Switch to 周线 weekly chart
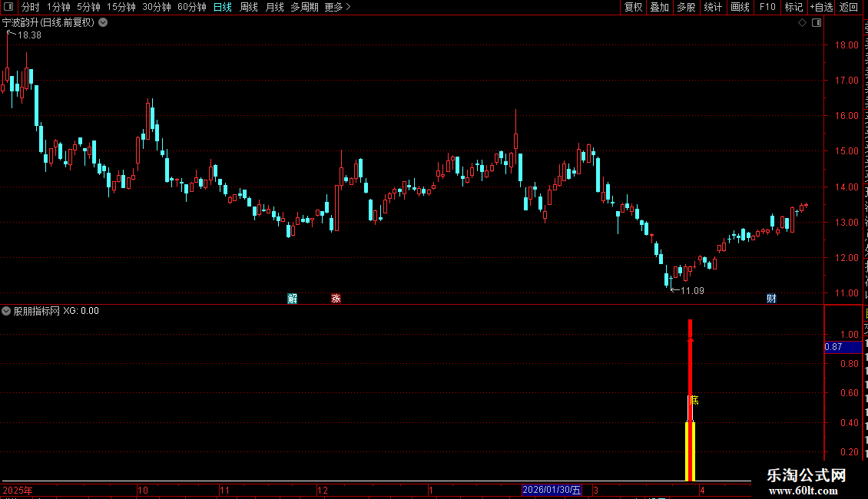 [249, 7]
